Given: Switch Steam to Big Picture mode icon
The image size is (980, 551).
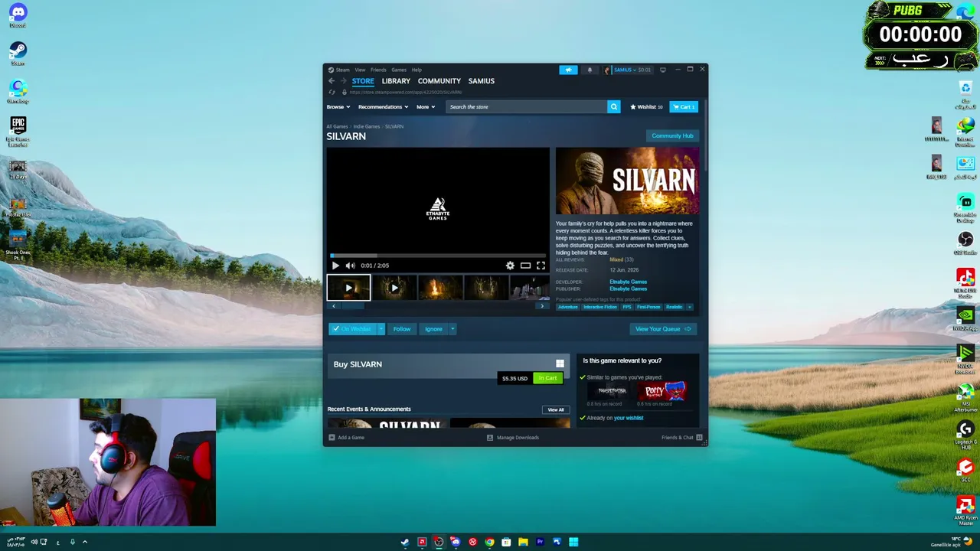Looking at the screenshot, I should click(x=663, y=70).
